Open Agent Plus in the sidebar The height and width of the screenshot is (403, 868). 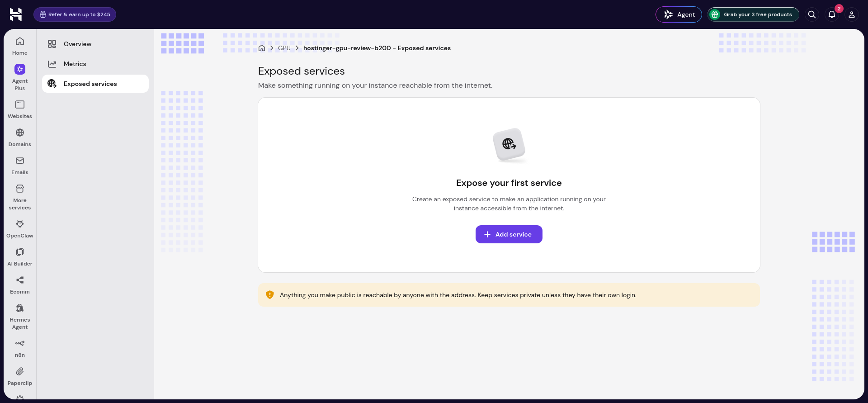20,77
